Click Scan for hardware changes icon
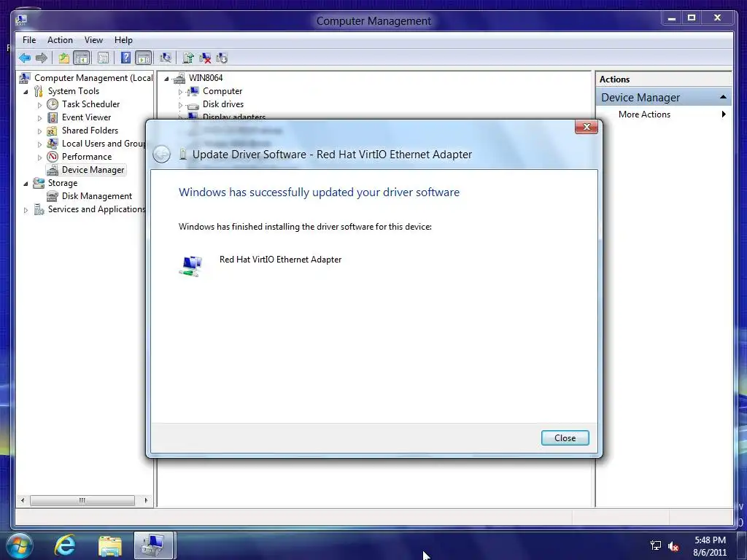This screenshot has width=747, height=560. [x=166, y=58]
